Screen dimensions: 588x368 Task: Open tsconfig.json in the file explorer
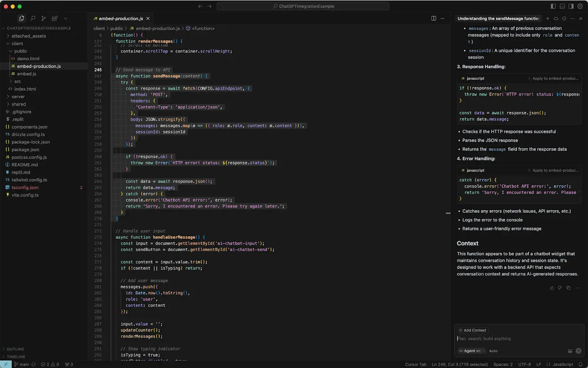[x=25, y=187]
